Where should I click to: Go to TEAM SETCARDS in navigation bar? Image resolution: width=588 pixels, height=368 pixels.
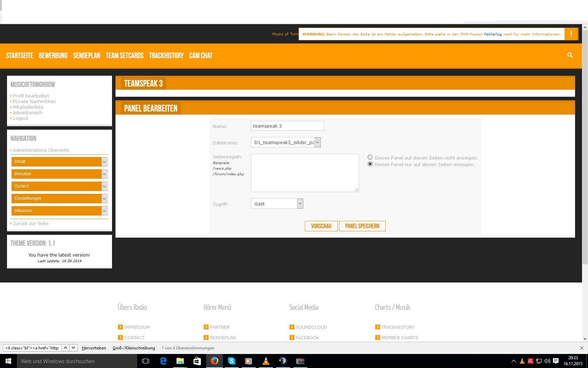pos(125,56)
